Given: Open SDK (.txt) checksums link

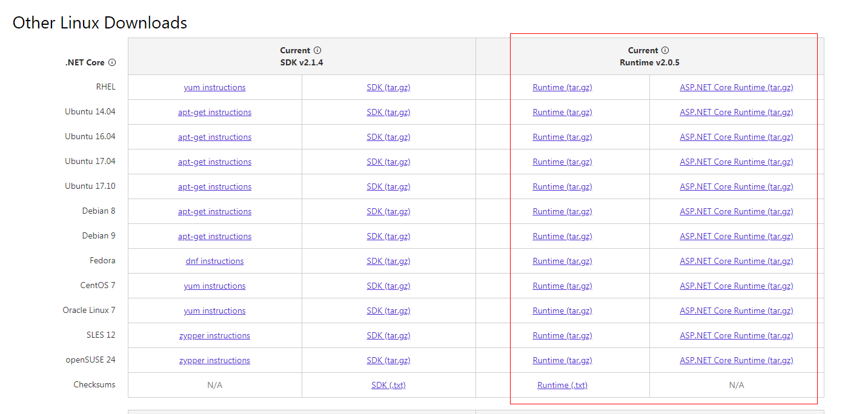Looking at the screenshot, I should coord(389,385).
